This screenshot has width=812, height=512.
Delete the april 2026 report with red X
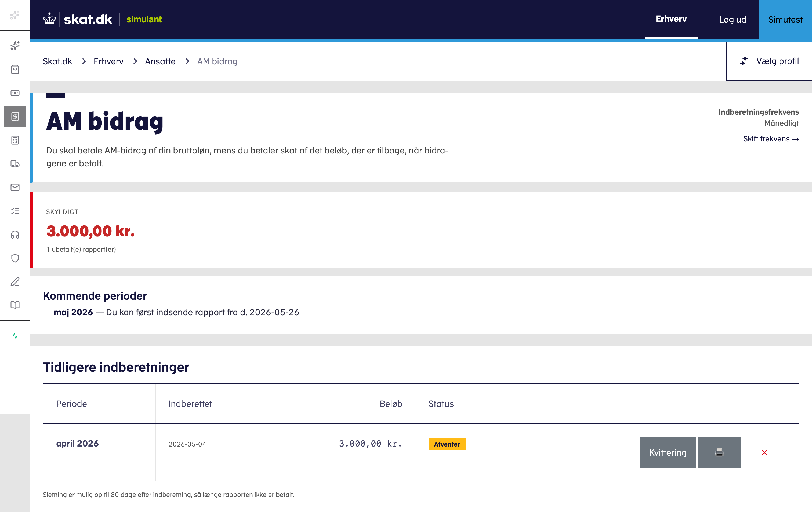(x=764, y=452)
